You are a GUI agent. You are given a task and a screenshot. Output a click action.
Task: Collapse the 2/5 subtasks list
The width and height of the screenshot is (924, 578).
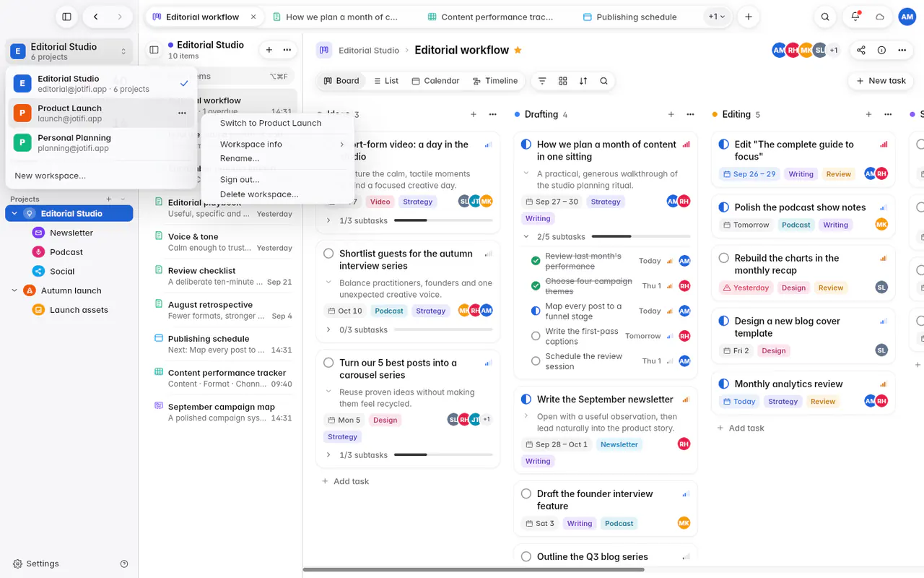pyautogui.click(x=526, y=236)
